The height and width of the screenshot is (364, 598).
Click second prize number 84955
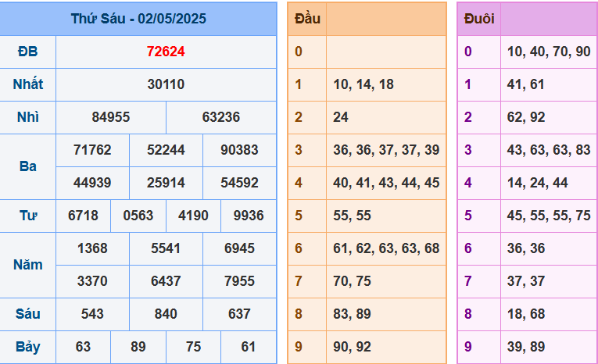click(111, 117)
